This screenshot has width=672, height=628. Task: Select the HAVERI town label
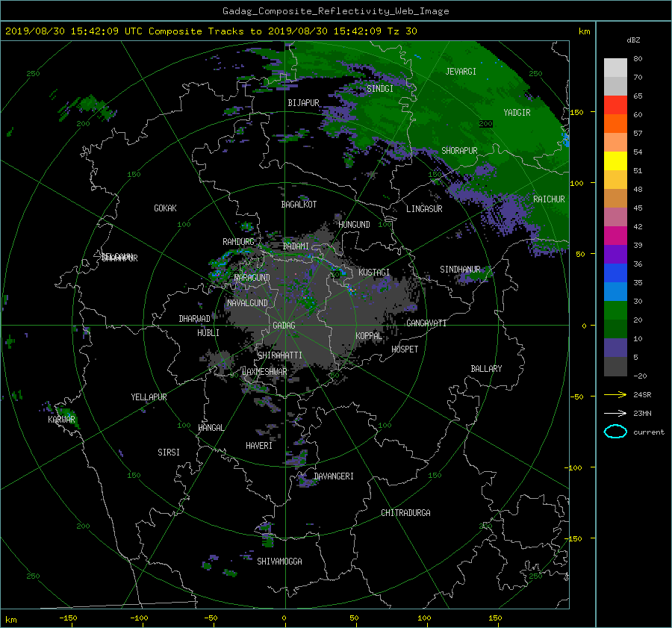tap(259, 446)
